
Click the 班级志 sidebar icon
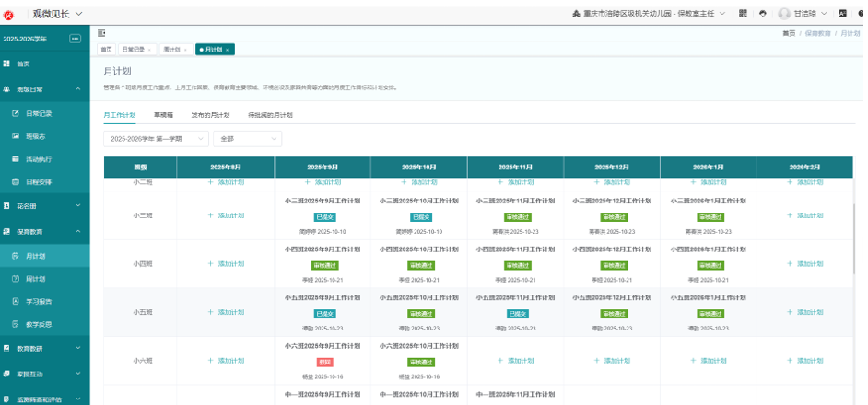point(16,136)
